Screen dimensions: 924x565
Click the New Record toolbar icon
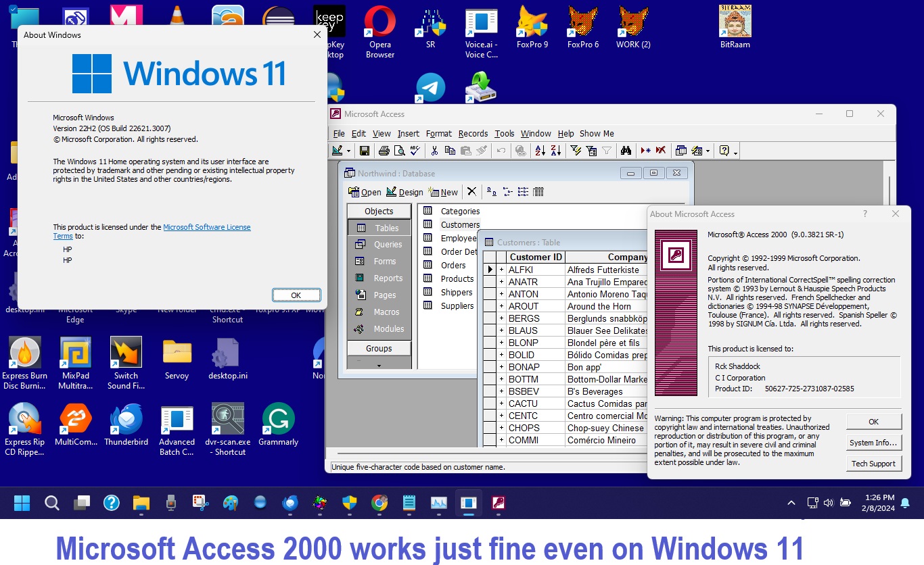point(645,151)
